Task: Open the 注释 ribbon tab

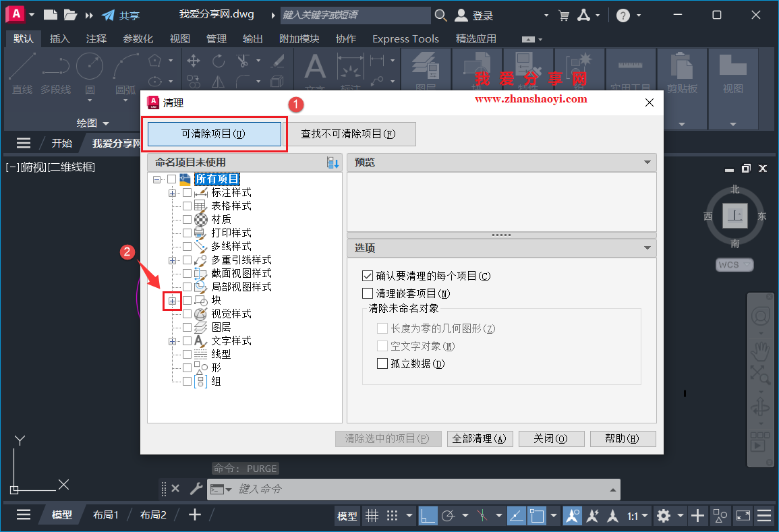Action: pos(96,38)
